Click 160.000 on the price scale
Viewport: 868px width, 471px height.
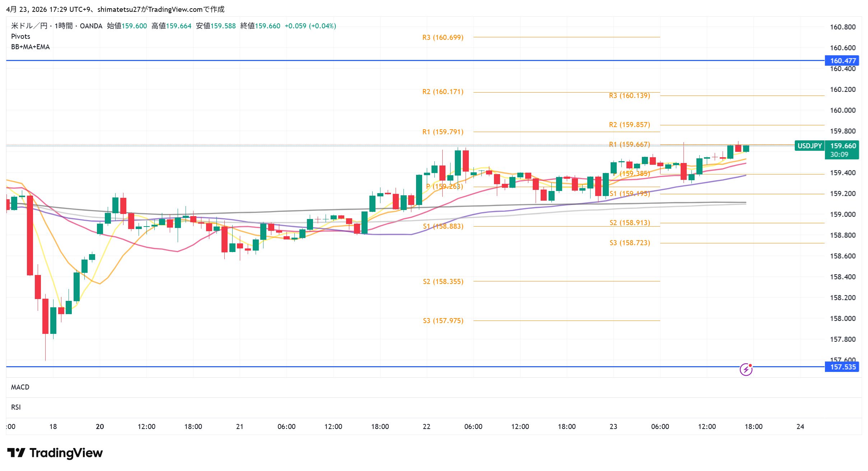(x=843, y=110)
